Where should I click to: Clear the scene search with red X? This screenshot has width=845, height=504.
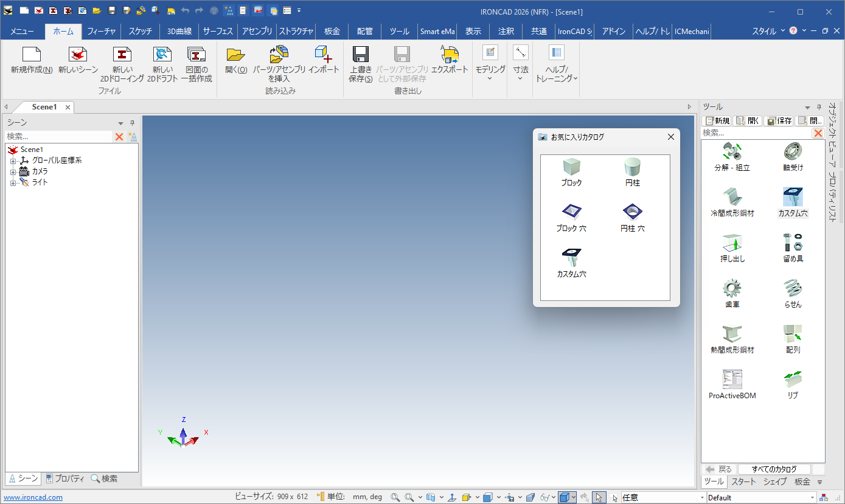click(x=119, y=137)
